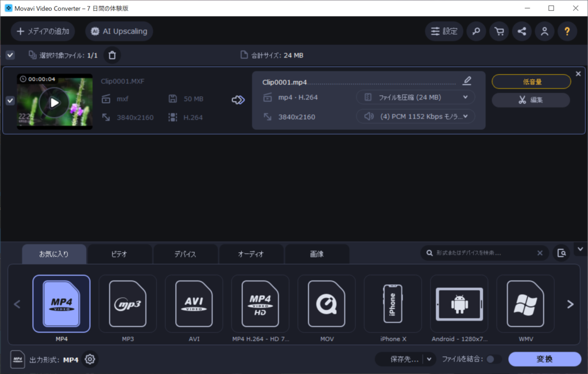Rename Clip0001.mp4 via the pencil icon
This screenshot has height=374, width=588.
pos(467,80)
